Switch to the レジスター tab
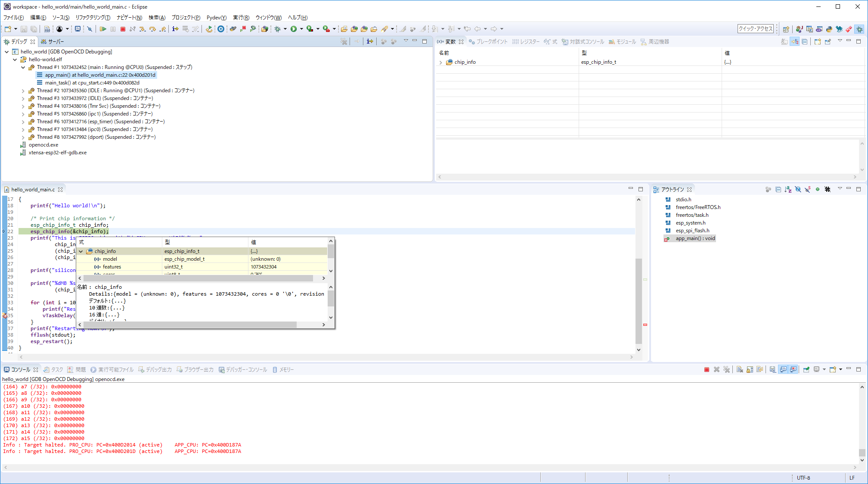The image size is (868, 484). pos(525,42)
